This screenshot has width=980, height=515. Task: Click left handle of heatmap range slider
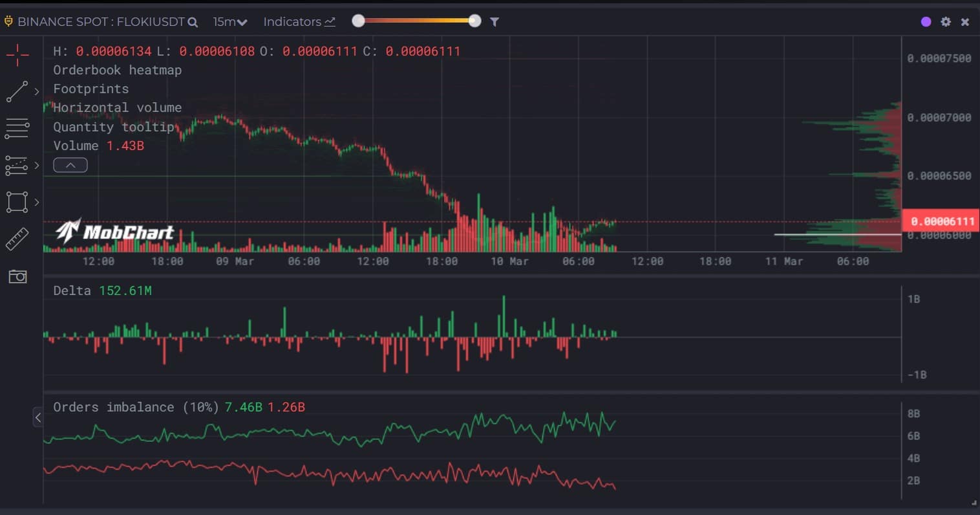click(358, 21)
